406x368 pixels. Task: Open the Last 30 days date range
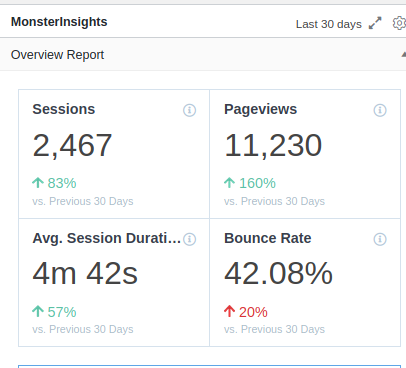coord(329,24)
